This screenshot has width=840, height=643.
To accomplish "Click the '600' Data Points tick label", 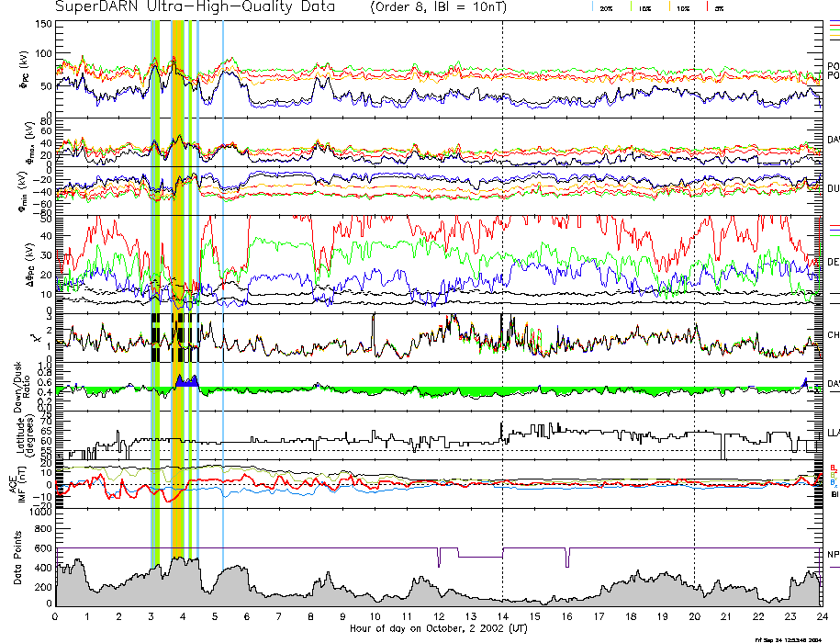I will pyautogui.click(x=44, y=548).
